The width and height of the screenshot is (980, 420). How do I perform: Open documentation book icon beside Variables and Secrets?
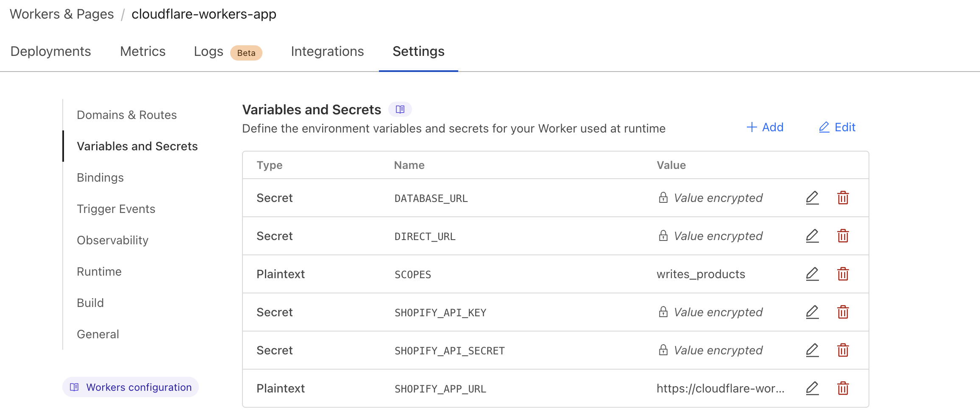(x=400, y=110)
